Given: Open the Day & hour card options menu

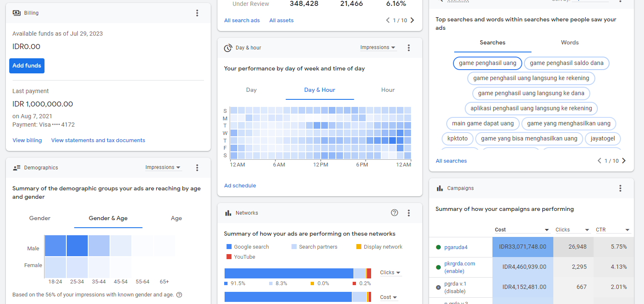Looking at the screenshot, I should tap(408, 48).
